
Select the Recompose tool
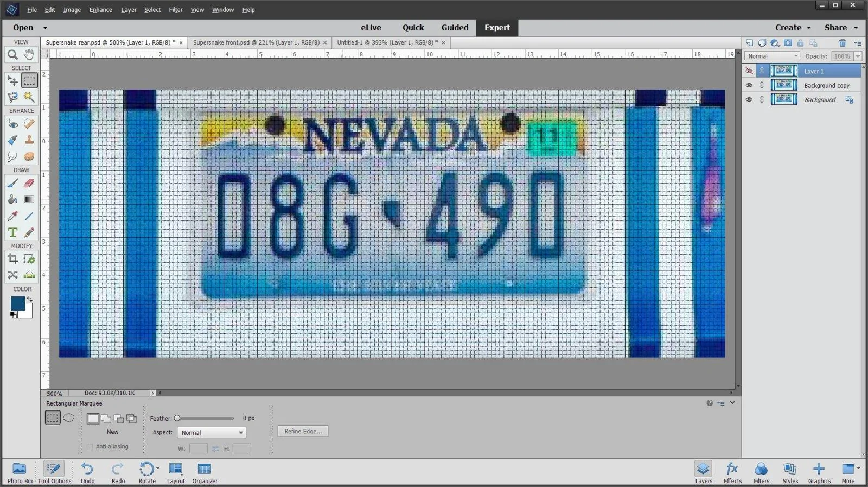[x=29, y=259]
